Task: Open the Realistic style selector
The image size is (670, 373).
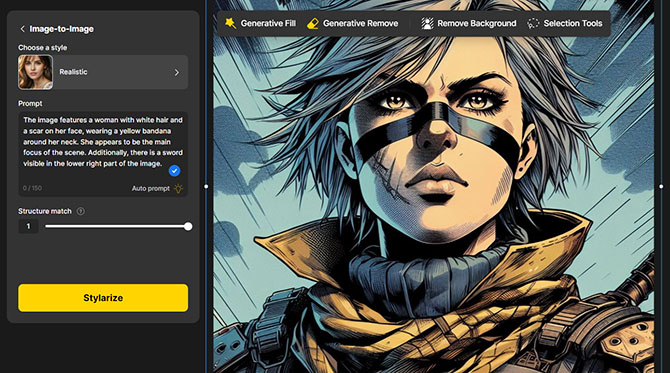Action: click(103, 72)
